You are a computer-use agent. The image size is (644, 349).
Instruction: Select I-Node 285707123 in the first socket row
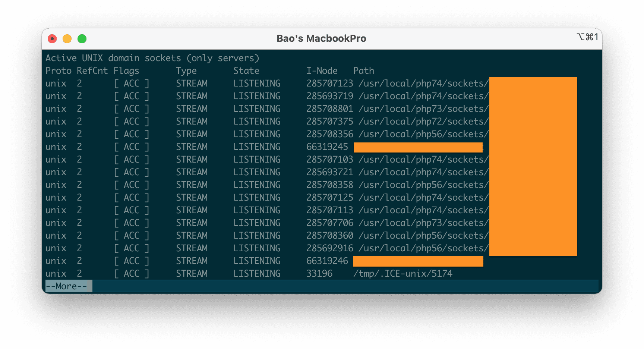point(329,83)
